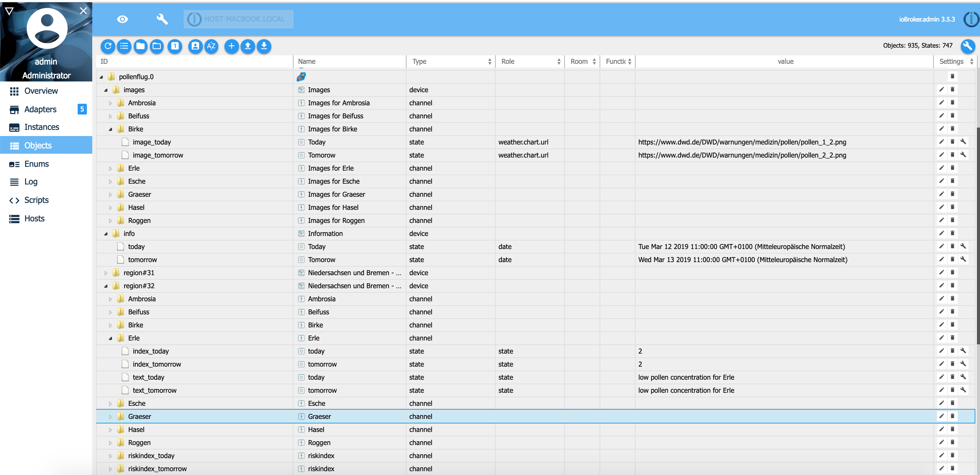Click the add new object plus button

point(231,47)
